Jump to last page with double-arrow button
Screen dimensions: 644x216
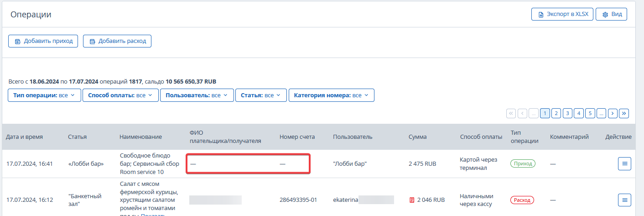[624, 113]
